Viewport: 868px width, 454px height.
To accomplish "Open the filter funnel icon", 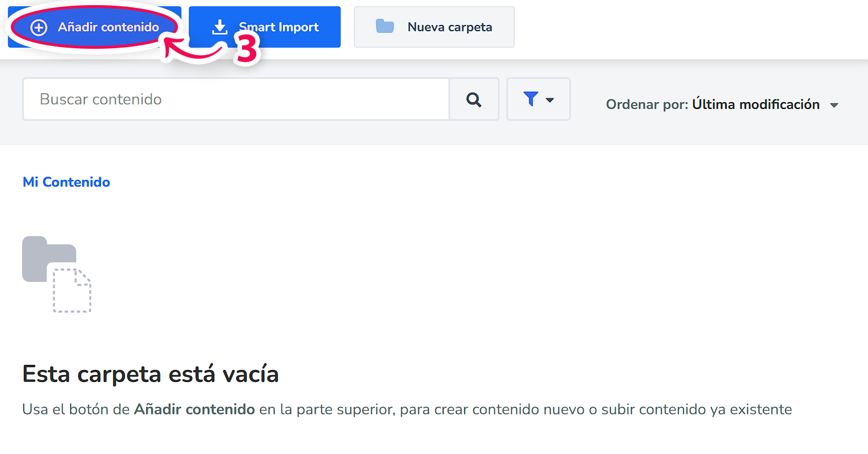I will [531, 98].
